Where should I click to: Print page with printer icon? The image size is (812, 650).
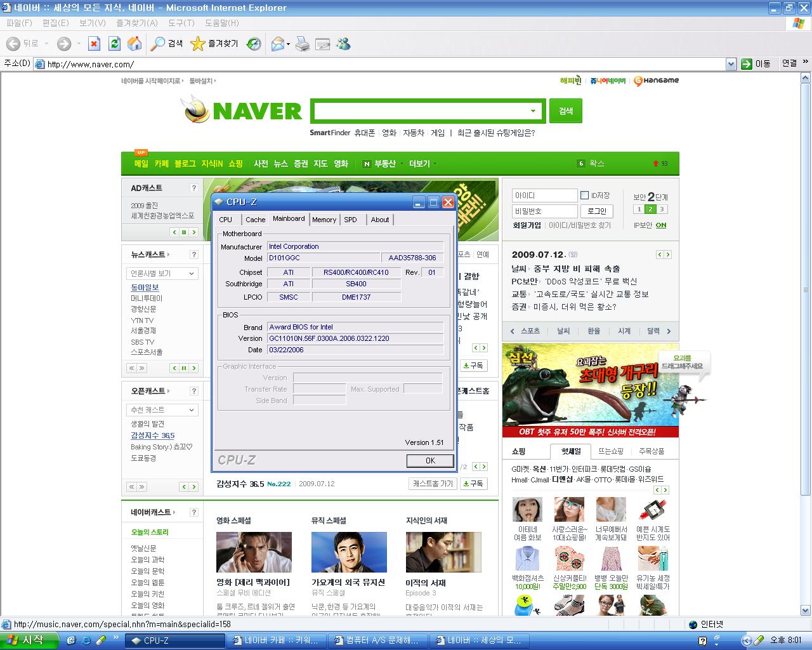coord(303,44)
